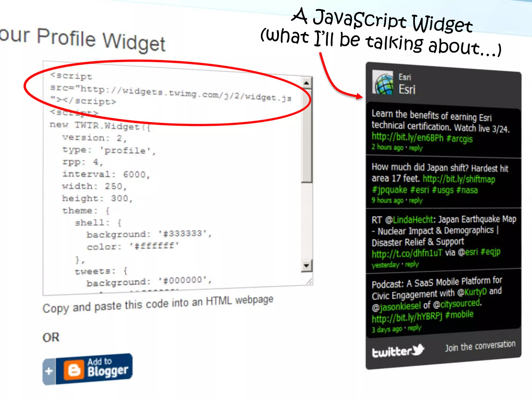The height and width of the screenshot is (399, 532).
Task: Open the http://bit.ly/shiftmap link
Action: pyautogui.click(x=459, y=179)
